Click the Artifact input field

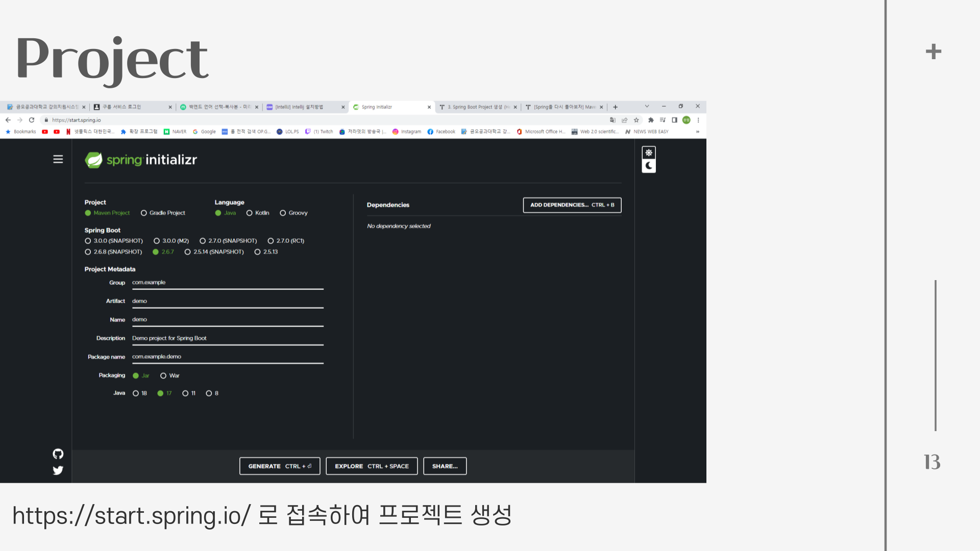click(227, 301)
